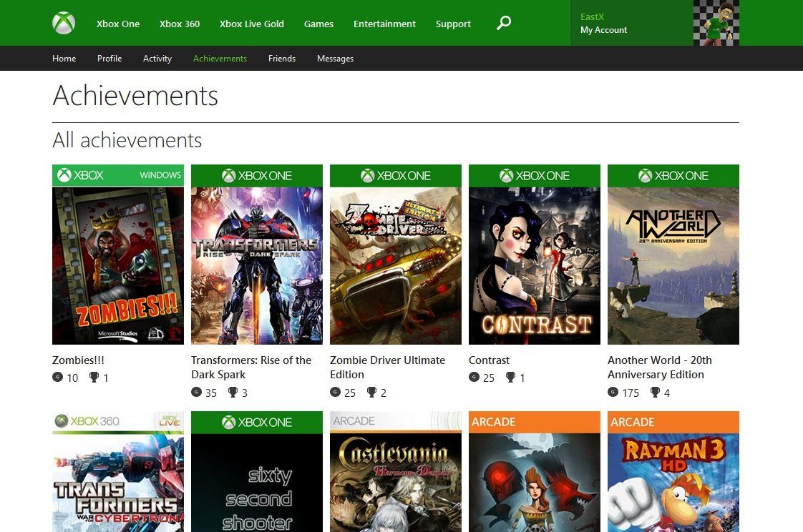This screenshot has width=803, height=532.
Task: Click the Xbox One badge on the Contrast tile
Action: pyautogui.click(x=534, y=175)
